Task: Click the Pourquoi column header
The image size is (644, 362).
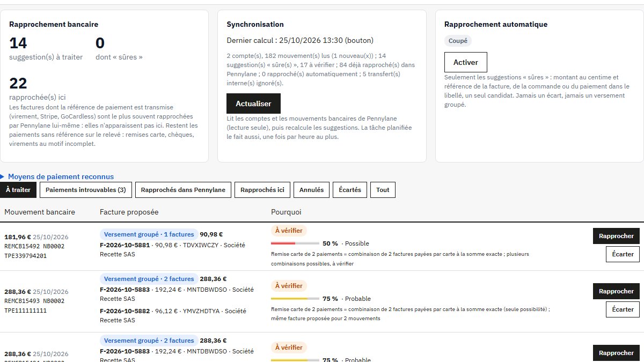Action: coord(286,212)
